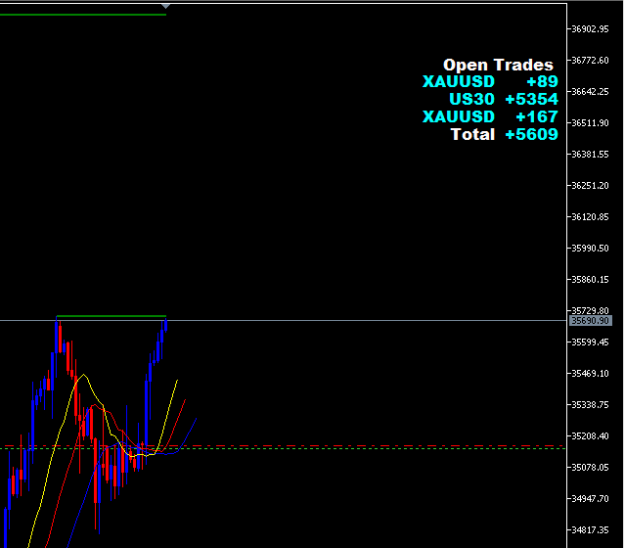Click the 36772.60 price scale label
This screenshot has width=625, height=548.
[x=590, y=60]
